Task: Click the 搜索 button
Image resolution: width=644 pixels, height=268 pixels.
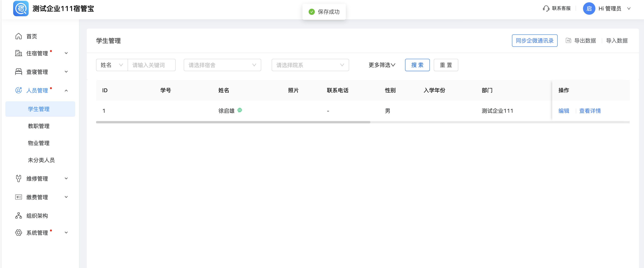Action: coord(417,65)
